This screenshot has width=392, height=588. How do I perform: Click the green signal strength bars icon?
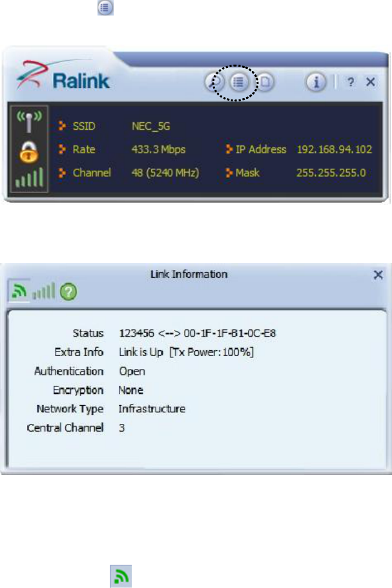29,178
